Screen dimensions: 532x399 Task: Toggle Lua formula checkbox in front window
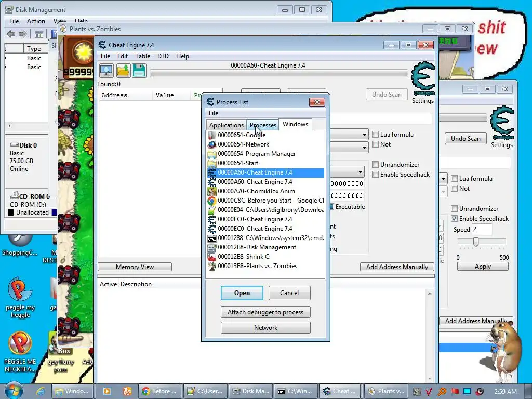click(375, 135)
